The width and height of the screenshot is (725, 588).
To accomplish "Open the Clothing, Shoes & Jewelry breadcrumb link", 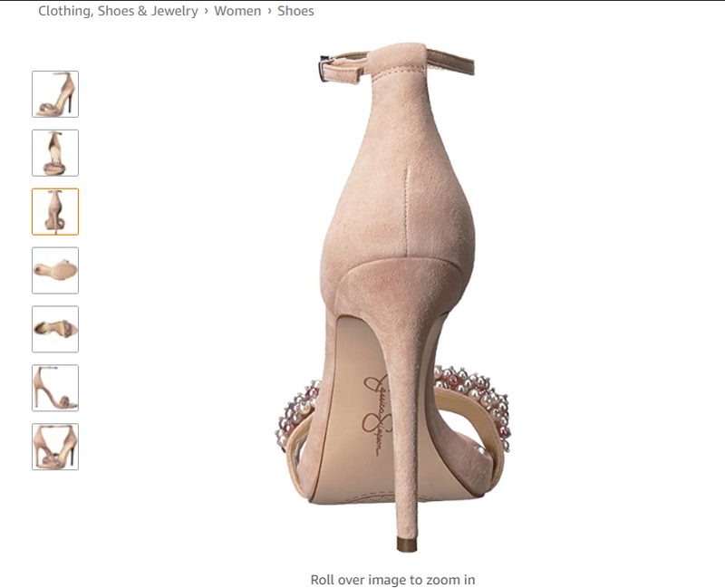I will [118, 11].
